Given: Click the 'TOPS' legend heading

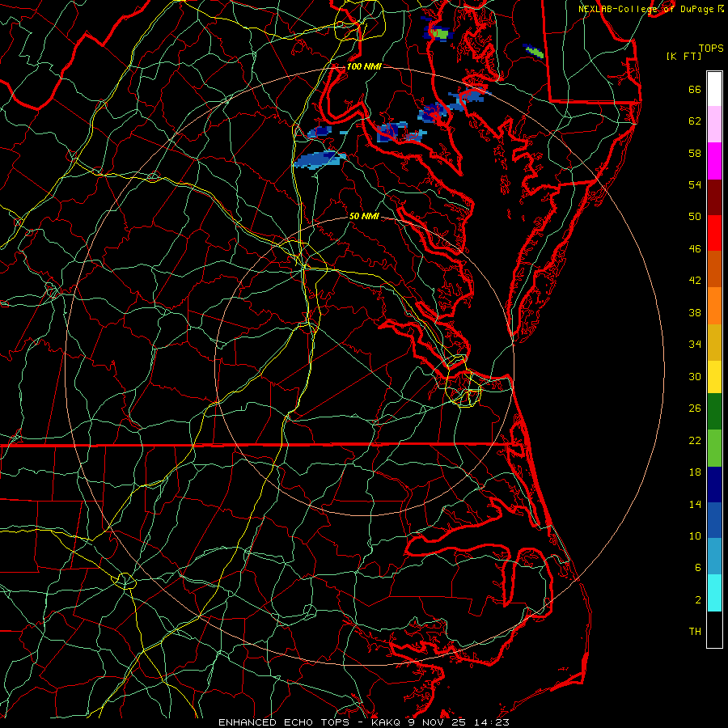Looking at the screenshot, I should coord(711,49).
